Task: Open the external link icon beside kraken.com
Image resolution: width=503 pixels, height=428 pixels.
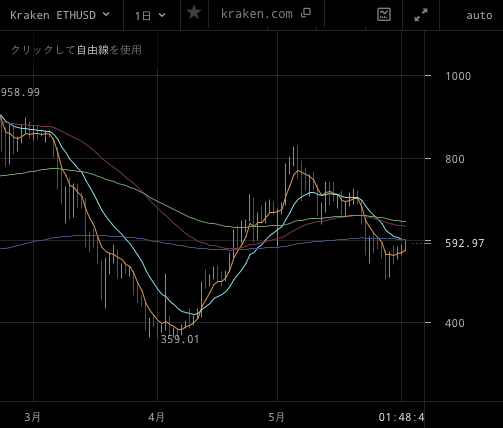Action: (306, 13)
